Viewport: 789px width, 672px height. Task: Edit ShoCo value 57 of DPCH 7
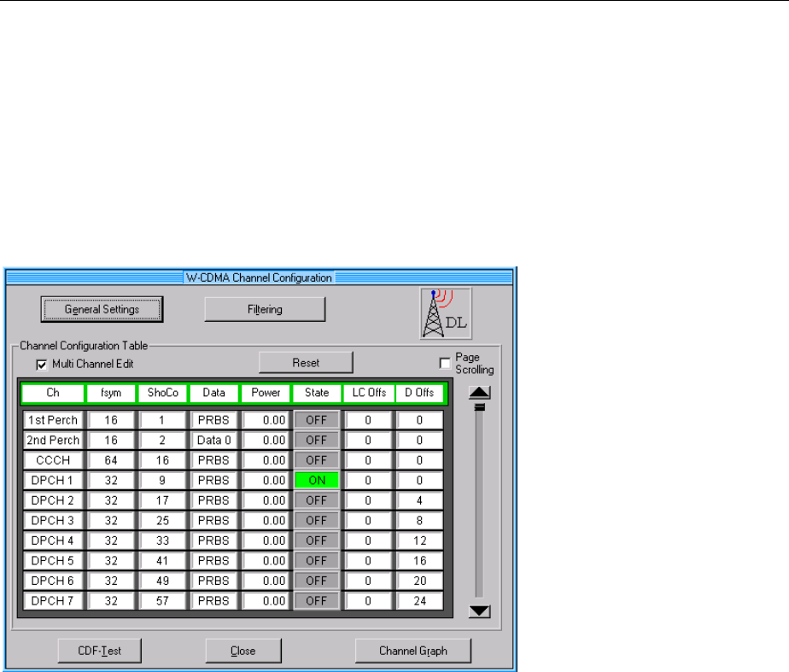click(162, 601)
